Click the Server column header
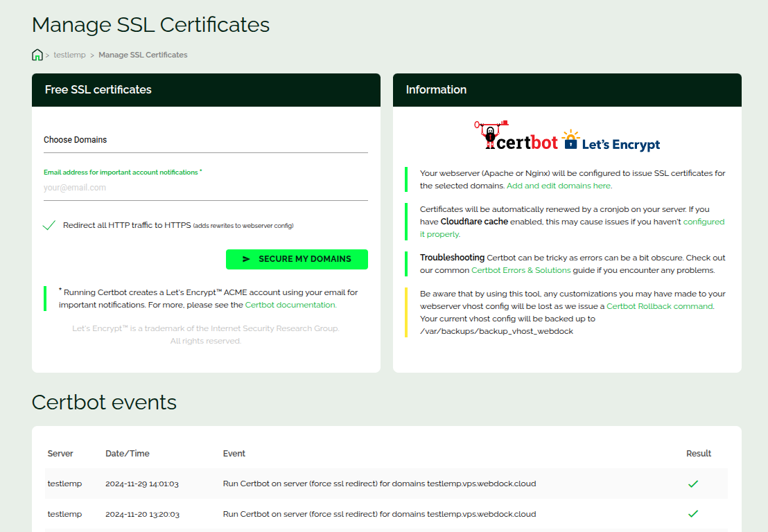 pos(60,454)
